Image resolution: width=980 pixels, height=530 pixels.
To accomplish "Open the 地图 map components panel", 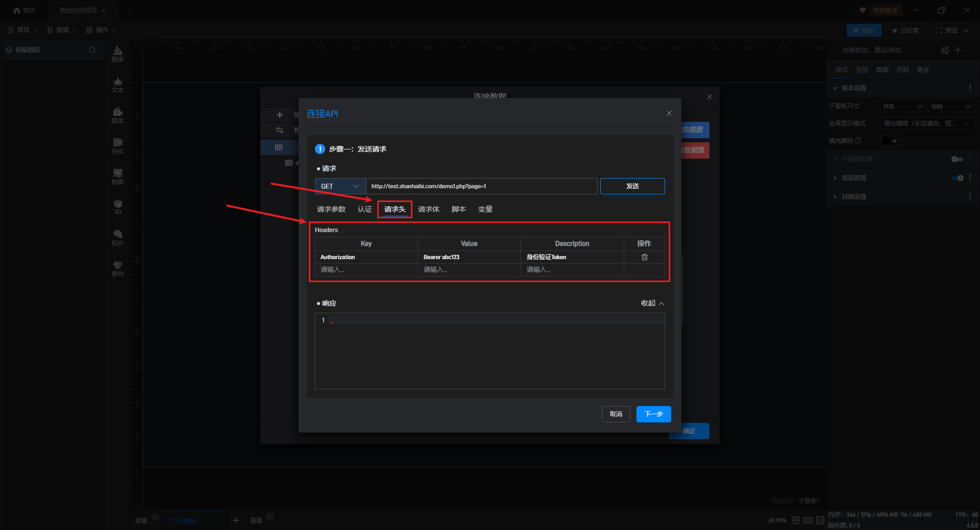I will 117,176.
